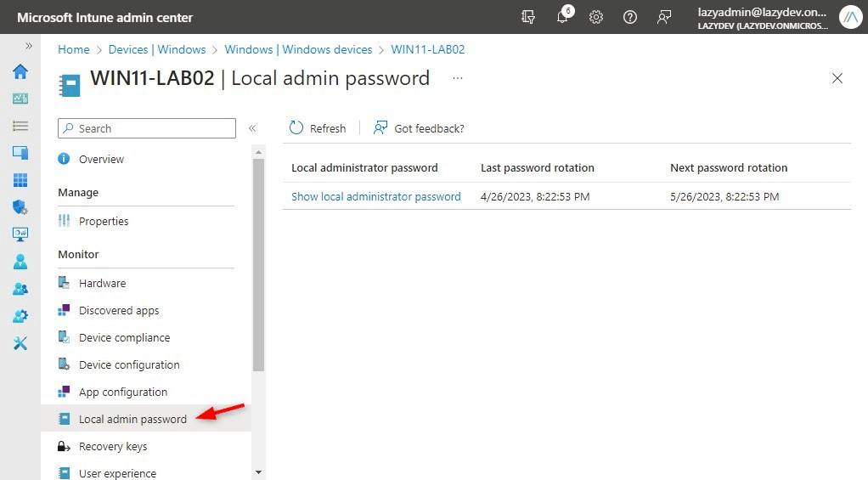
Task: Select Local admin password menu item
Action: point(146,419)
